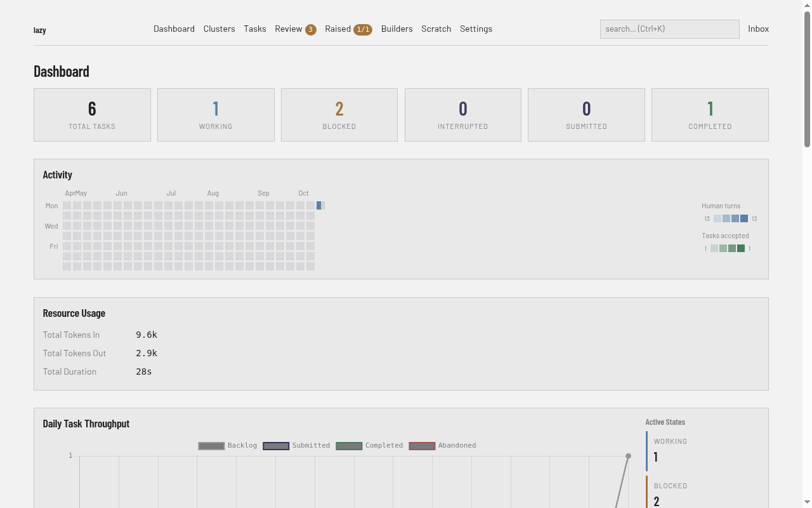This screenshot has width=812, height=508.
Task: Select the Working stat card
Action: 216,115
